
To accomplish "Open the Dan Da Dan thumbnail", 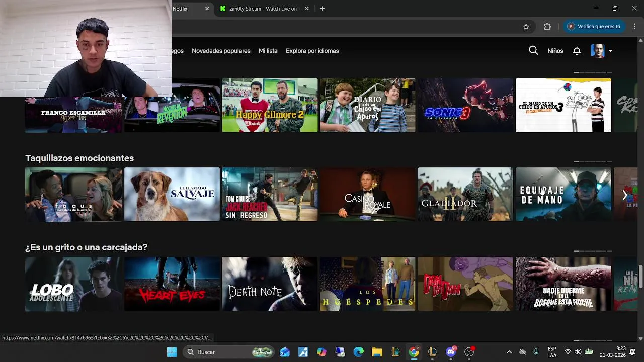I will [x=465, y=284].
